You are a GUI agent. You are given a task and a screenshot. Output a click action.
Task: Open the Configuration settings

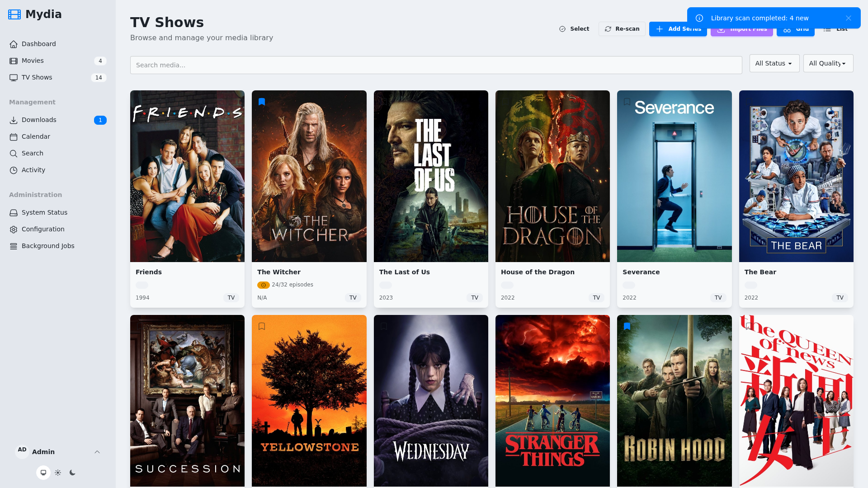click(x=43, y=229)
